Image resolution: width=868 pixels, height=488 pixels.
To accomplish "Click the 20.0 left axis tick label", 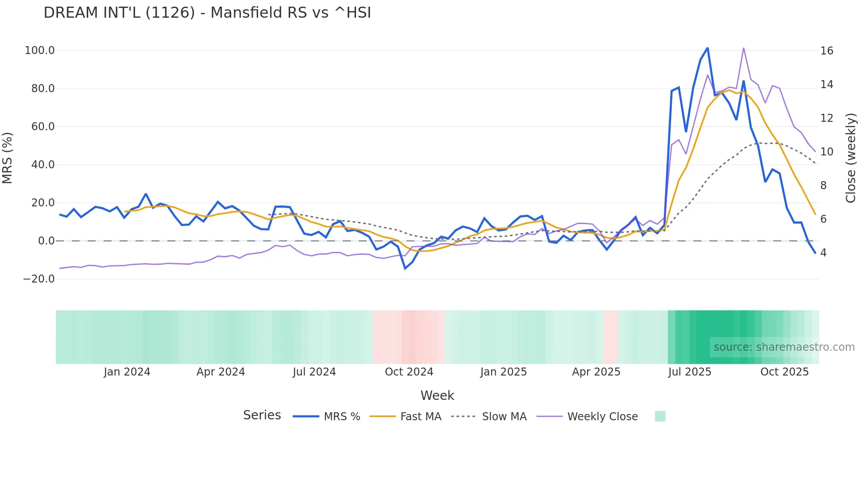I will click(43, 203).
